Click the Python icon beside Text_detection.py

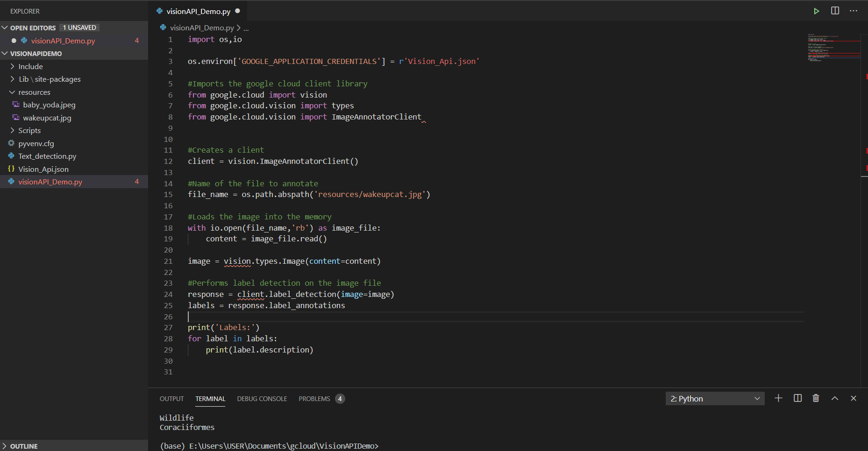(x=11, y=156)
